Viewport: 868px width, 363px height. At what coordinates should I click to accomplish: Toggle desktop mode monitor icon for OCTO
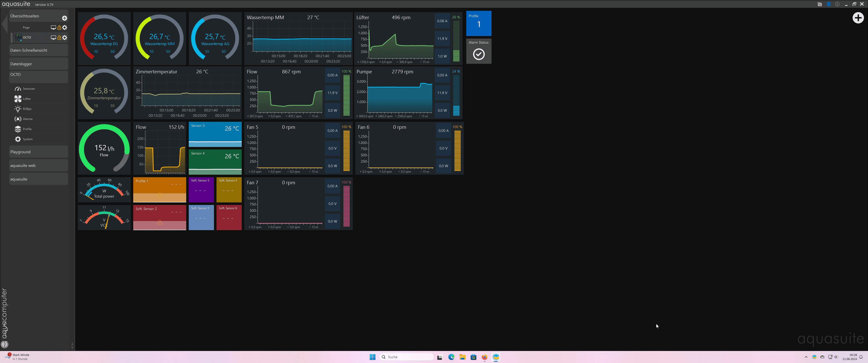pos(53,38)
